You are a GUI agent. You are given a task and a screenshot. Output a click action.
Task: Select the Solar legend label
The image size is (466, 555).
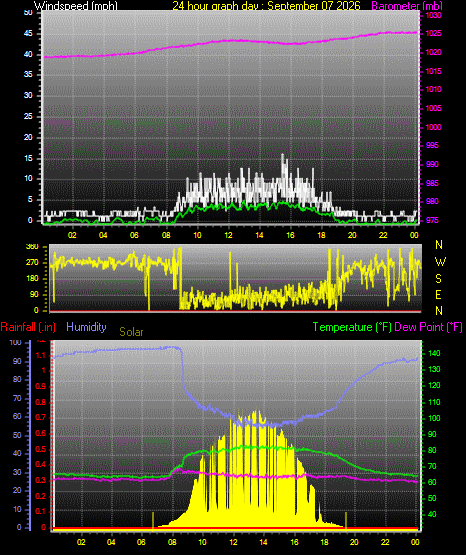[x=131, y=332]
